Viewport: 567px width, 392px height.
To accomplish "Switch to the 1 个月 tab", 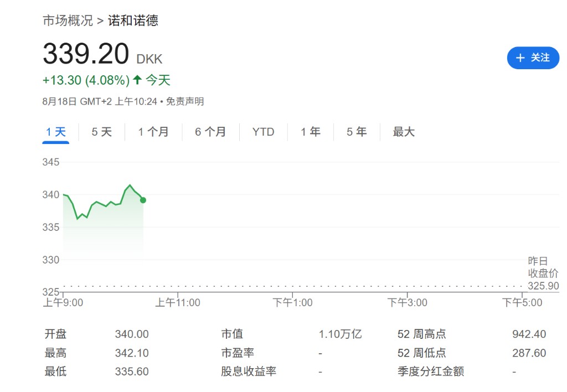I will (x=153, y=132).
